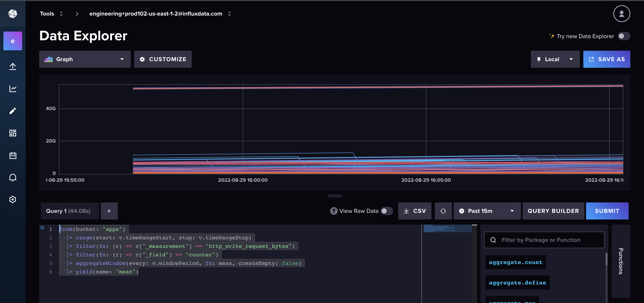644x303 pixels.
Task: Open Settings with the gear icon
Action: [13, 199]
